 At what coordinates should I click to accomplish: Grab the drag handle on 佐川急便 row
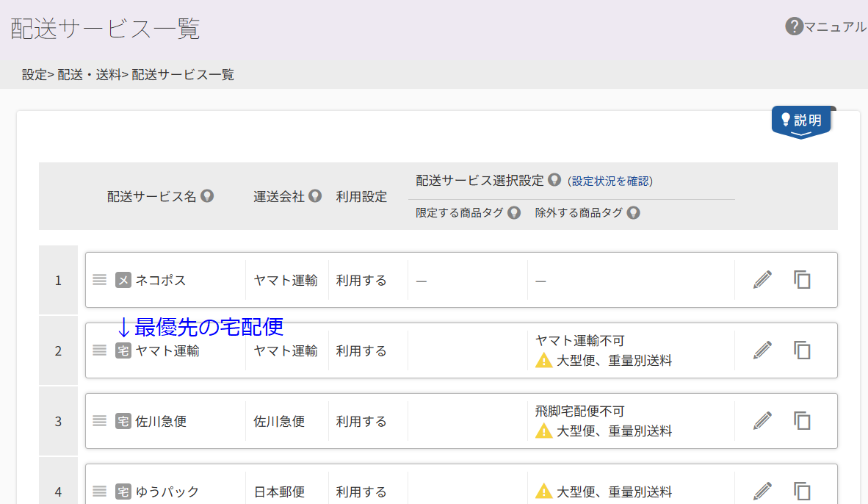point(100,421)
